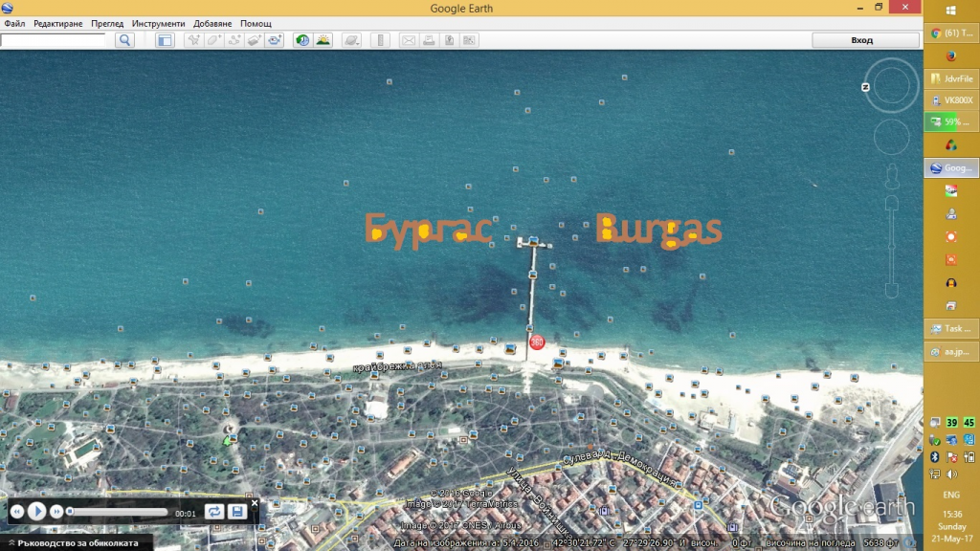Select the Add Placemark tool
The height and width of the screenshot is (551, 980).
[x=193, y=40]
